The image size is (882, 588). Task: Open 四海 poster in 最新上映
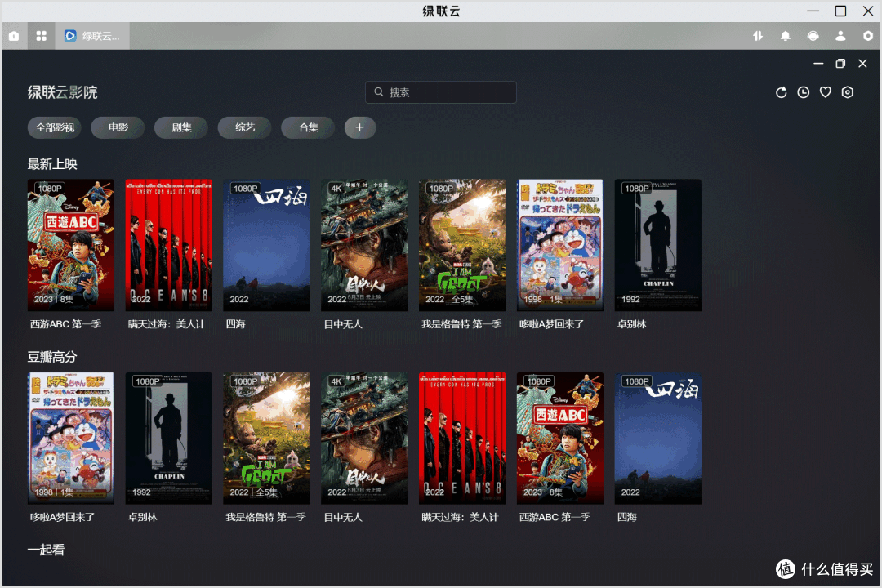[266, 245]
